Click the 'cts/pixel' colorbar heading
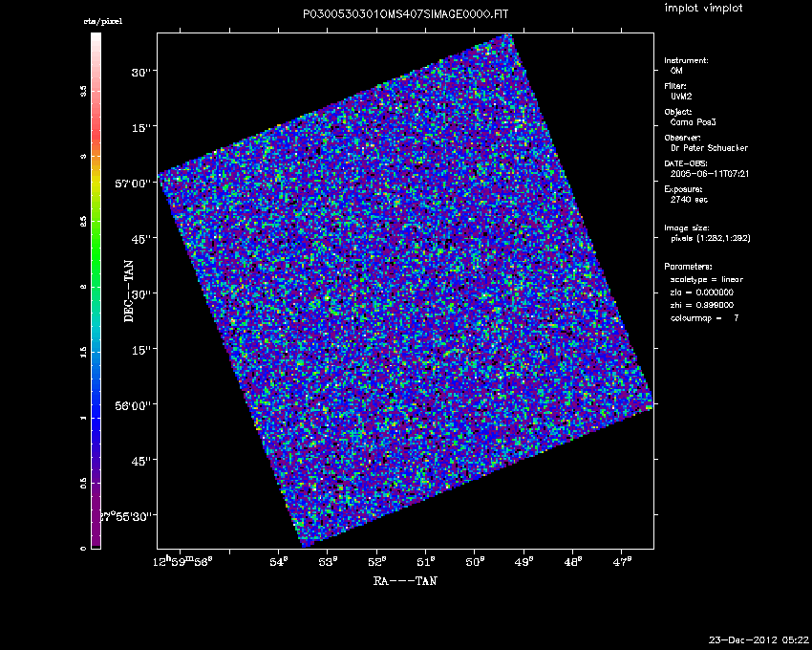This screenshot has height=650, width=812. pyautogui.click(x=103, y=22)
